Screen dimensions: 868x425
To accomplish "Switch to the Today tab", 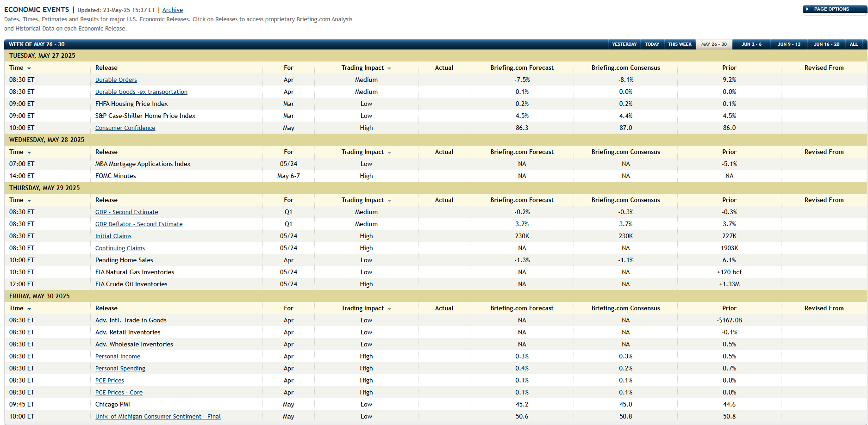I will tap(652, 44).
